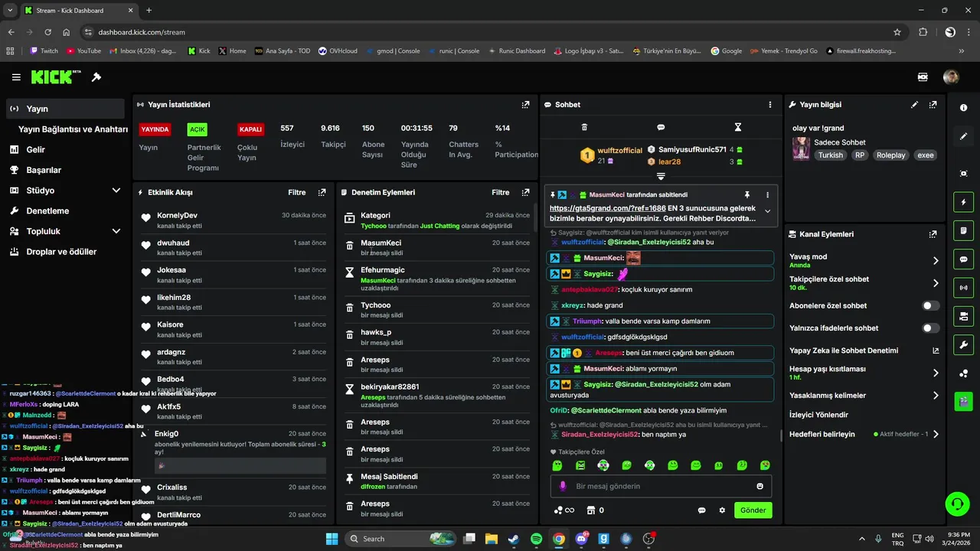
Task: Toggle Abonelere özel sohbet switch
Action: [930, 305]
